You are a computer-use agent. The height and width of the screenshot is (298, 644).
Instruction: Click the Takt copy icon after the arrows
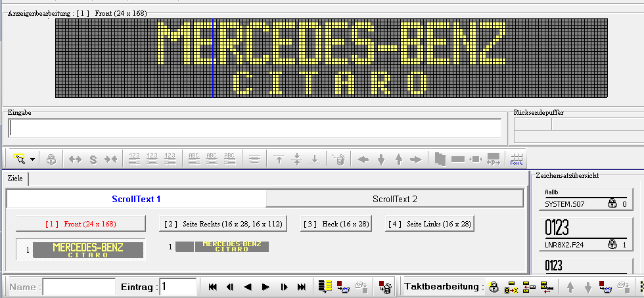tap(605, 286)
